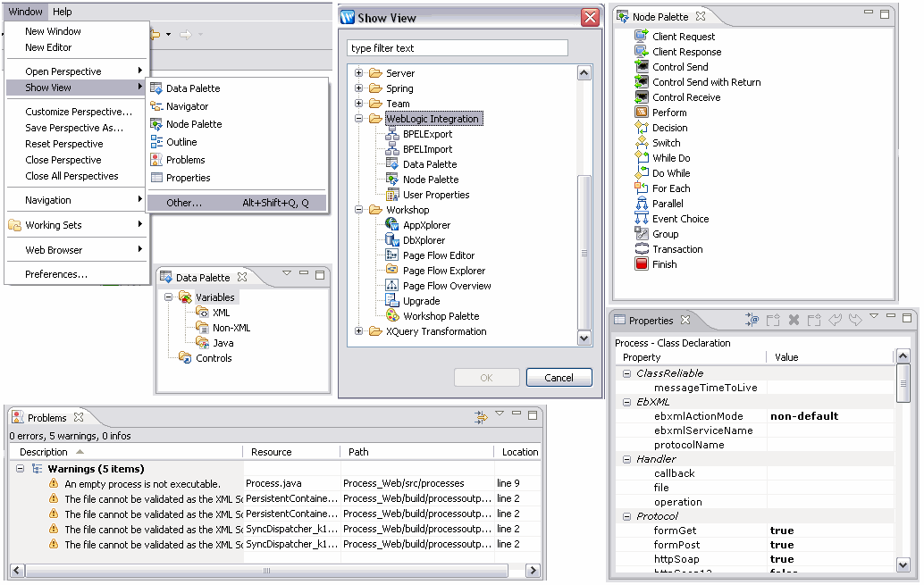
Task: Choose AppXplorer under Workshop
Action: click(426, 225)
